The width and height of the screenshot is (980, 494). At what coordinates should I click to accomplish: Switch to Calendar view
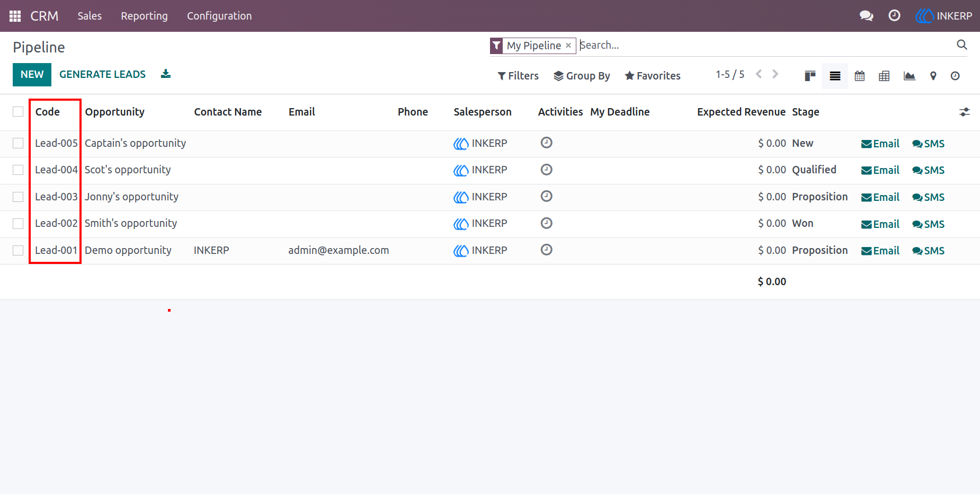pyautogui.click(x=860, y=76)
